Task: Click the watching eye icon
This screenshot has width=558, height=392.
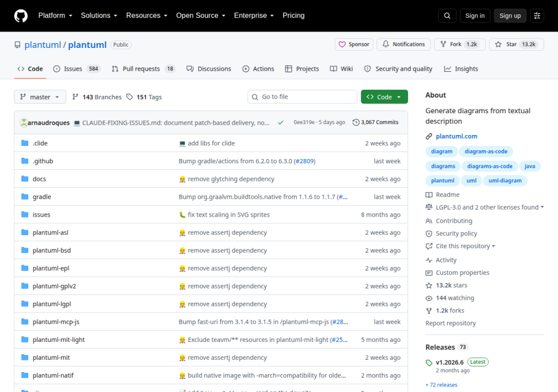Action: tap(429, 298)
